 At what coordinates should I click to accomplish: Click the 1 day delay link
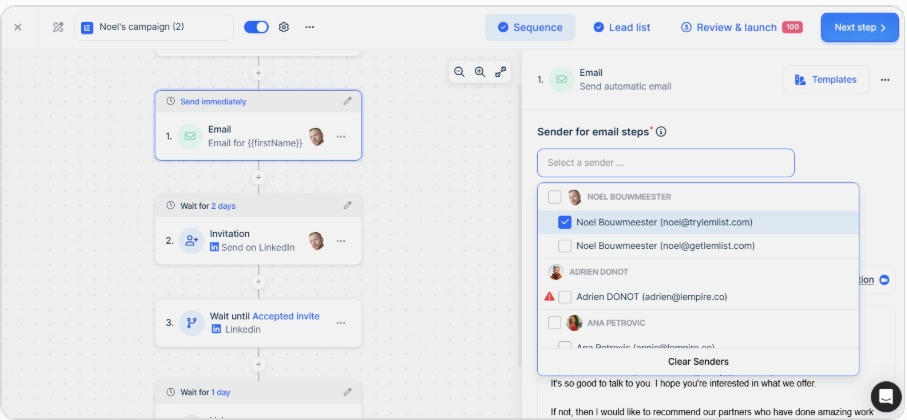pos(220,392)
